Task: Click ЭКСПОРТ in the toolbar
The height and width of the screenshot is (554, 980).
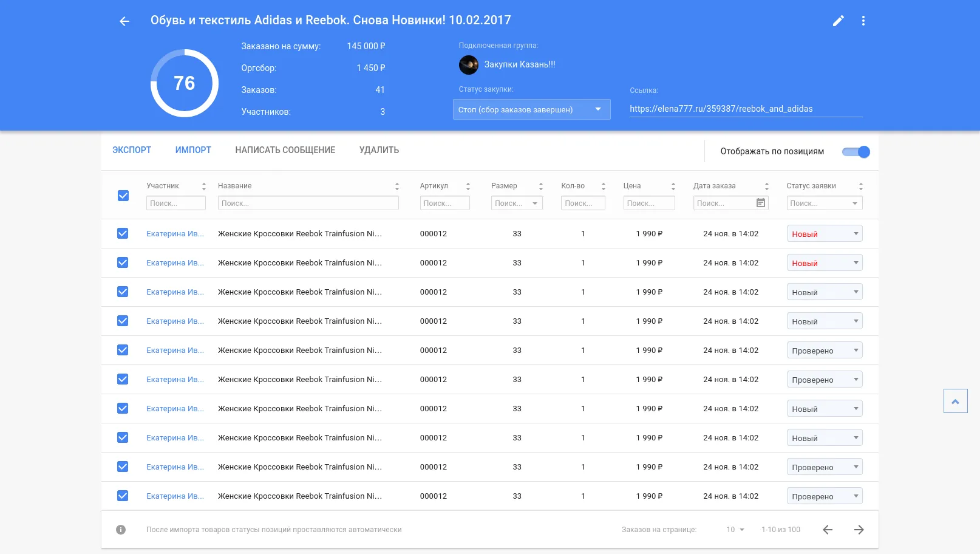Action: pyautogui.click(x=132, y=150)
